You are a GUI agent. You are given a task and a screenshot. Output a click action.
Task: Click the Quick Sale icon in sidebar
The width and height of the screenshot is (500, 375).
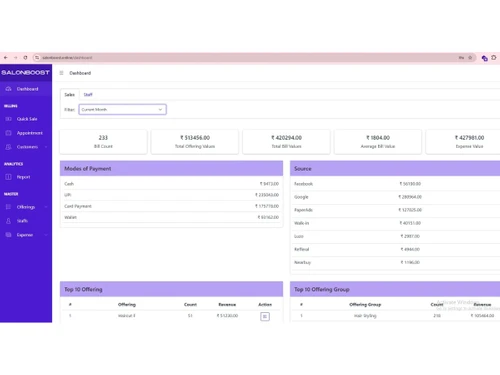coord(9,119)
